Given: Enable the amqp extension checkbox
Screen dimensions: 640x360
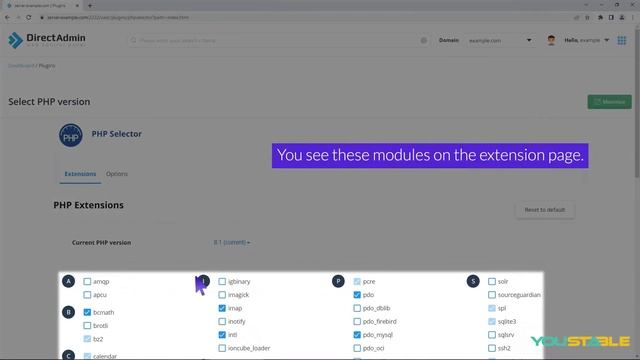Looking at the screenshot, I should click(x=87, y=281).
